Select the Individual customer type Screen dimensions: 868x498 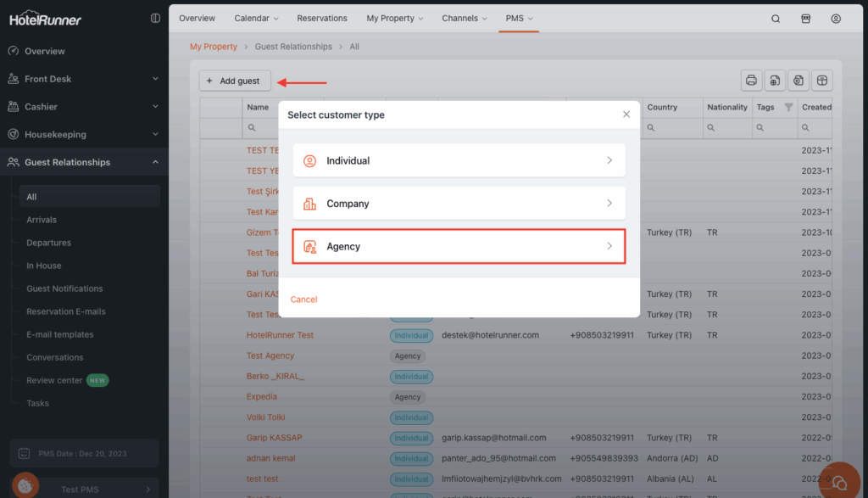pyautogui.click(x=459, y=160)
